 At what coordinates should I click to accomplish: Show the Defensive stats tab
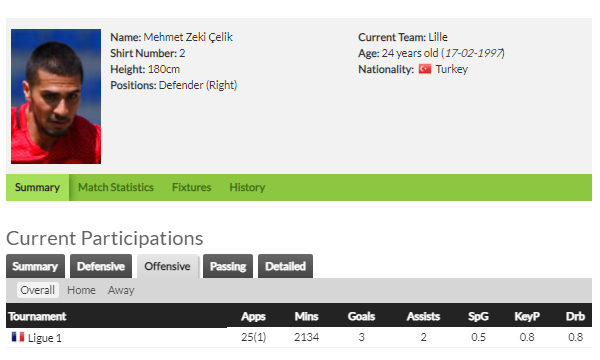point(101,266)
